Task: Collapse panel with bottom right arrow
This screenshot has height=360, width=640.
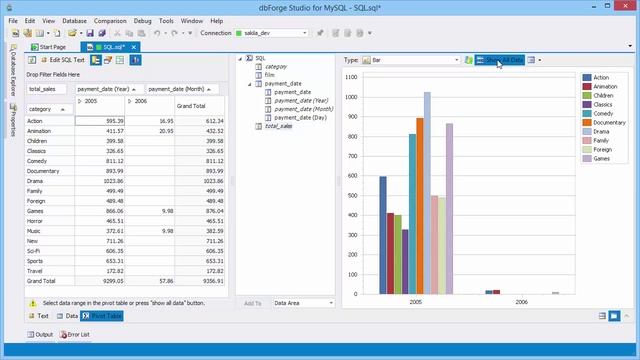Action: click(x=627, y=316)
